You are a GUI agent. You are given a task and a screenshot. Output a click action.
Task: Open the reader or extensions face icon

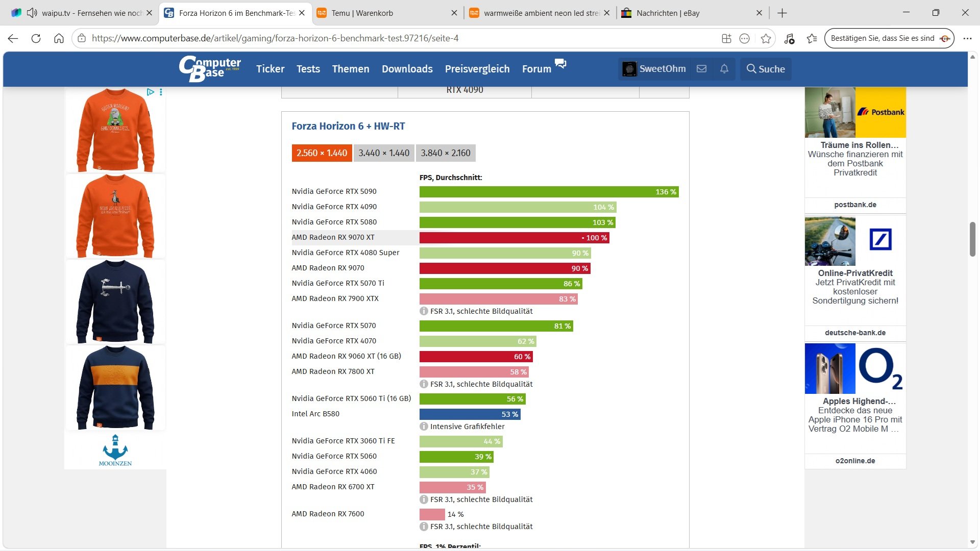(x=745, y=38)
